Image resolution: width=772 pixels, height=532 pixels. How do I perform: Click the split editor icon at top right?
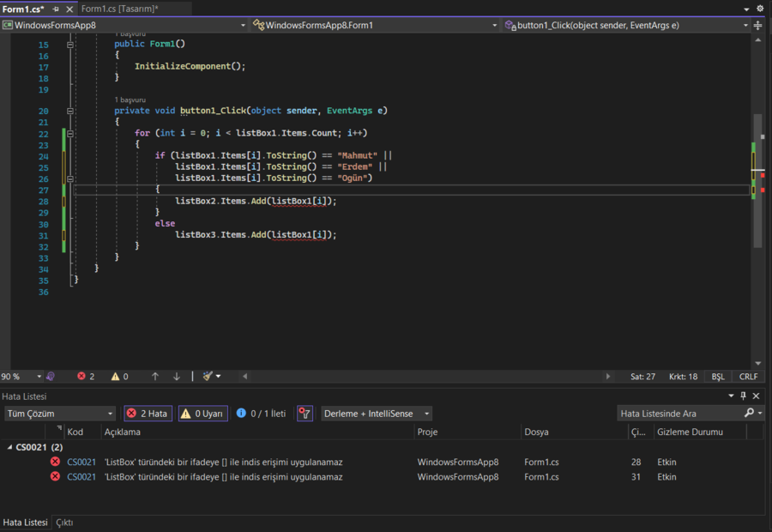(x=757, y=26)
